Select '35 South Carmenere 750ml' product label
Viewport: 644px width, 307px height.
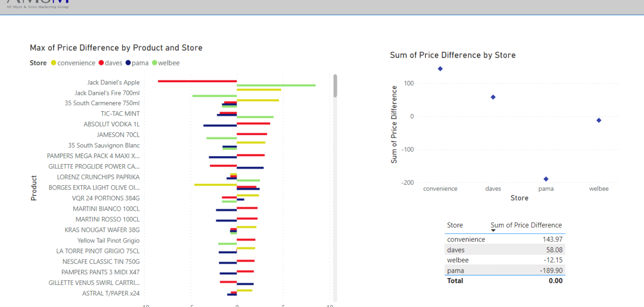tap(102, 103)
